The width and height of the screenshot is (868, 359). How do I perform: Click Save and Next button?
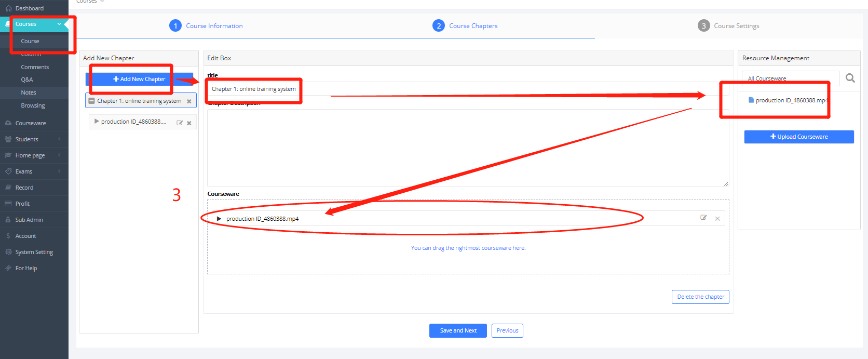click(458, 330)
